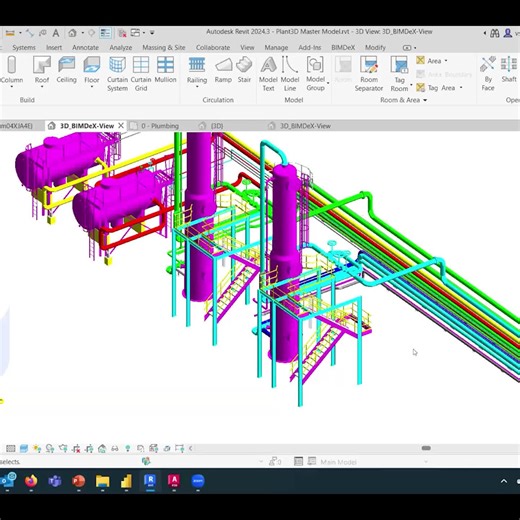520x520 pixels.
Task: Open the Main Model design options dropdown
Action: (x=425, y=462)
